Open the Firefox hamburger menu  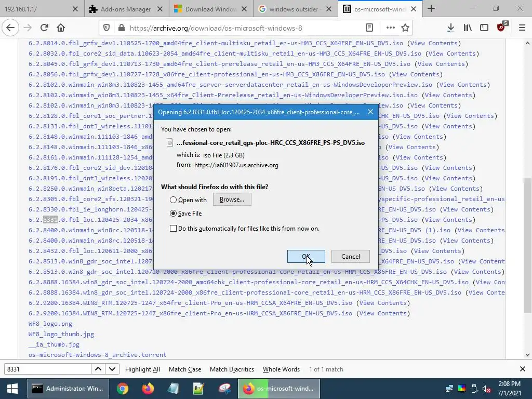pos(522,28)
